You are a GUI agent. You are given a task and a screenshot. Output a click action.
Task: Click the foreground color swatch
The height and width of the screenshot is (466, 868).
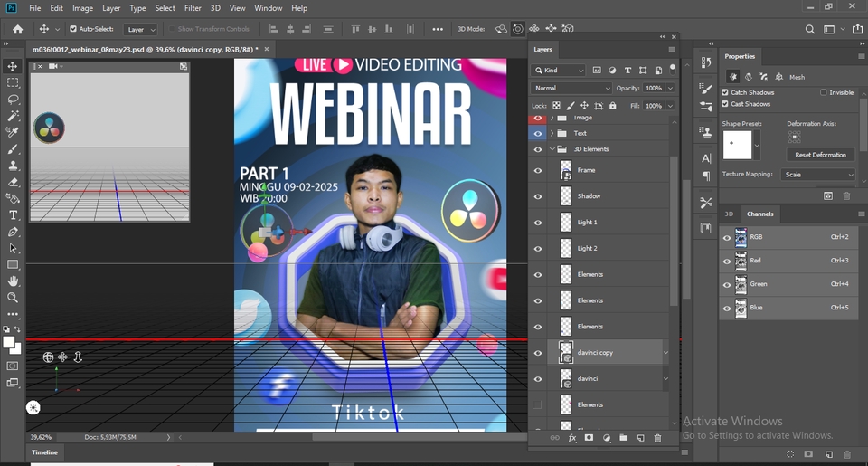point(8,343)
